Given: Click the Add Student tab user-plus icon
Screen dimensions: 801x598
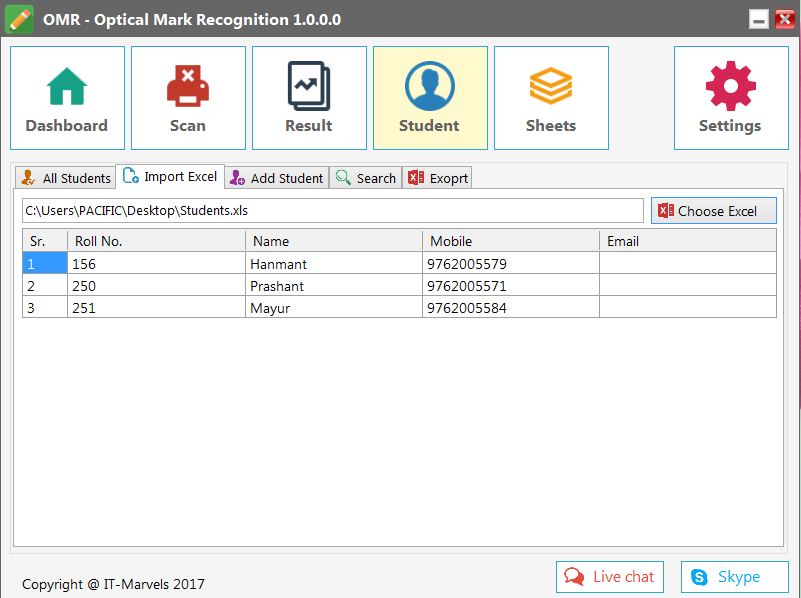Looking at the screenshot, I should point(237,178).
